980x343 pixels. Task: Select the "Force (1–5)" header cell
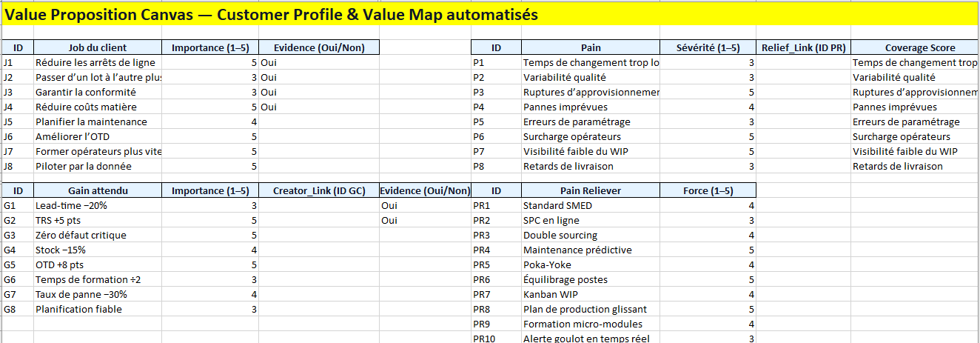tap(707, 190)
